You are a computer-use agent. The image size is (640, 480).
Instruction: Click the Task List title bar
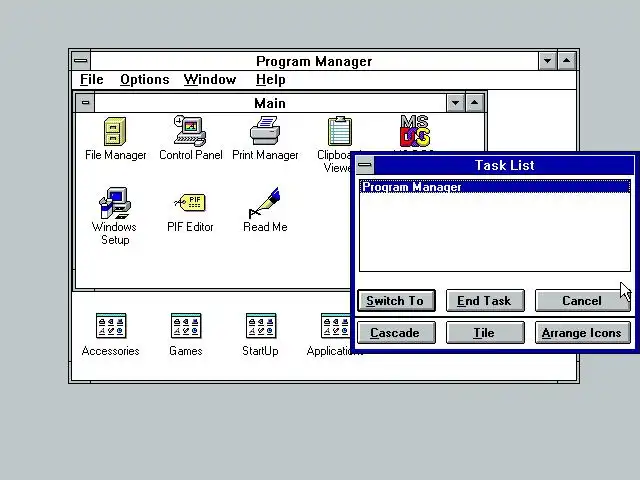[504, 165]
